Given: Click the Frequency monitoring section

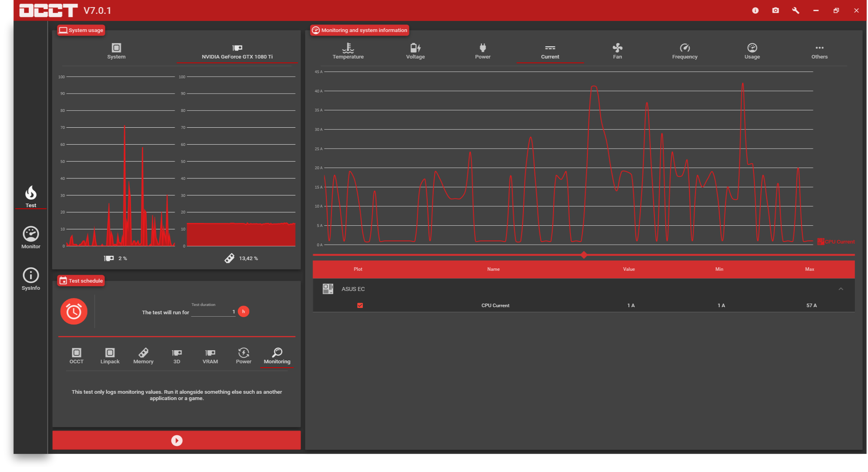Looking at the screenshot, I should click(684, 51).
